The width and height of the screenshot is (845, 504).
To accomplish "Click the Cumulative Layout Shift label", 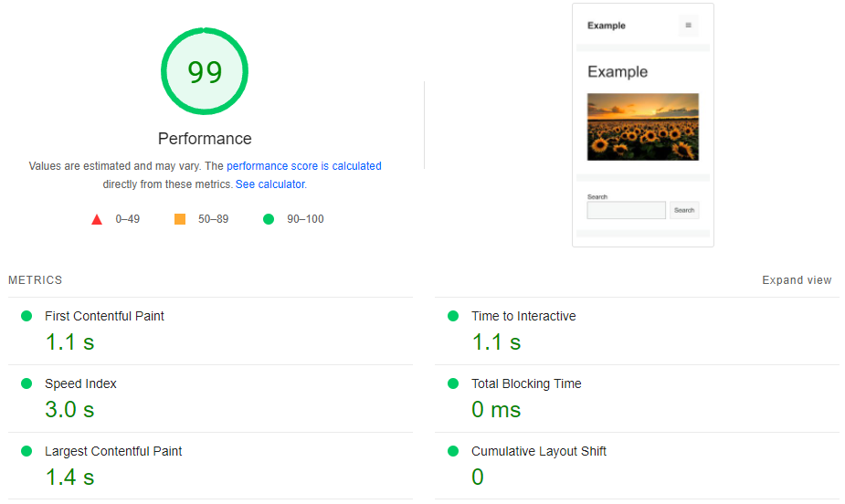I will [539, 451].
